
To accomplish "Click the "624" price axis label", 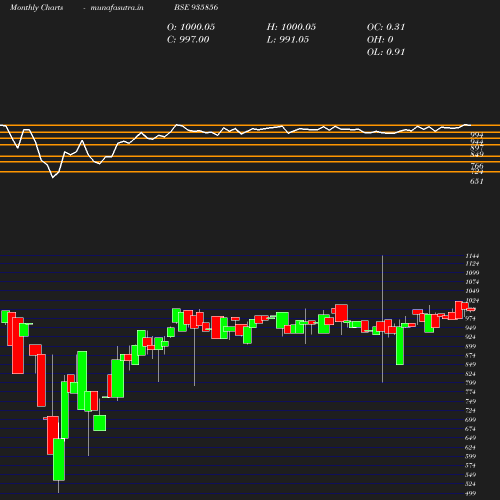I will tap(471, 447).
